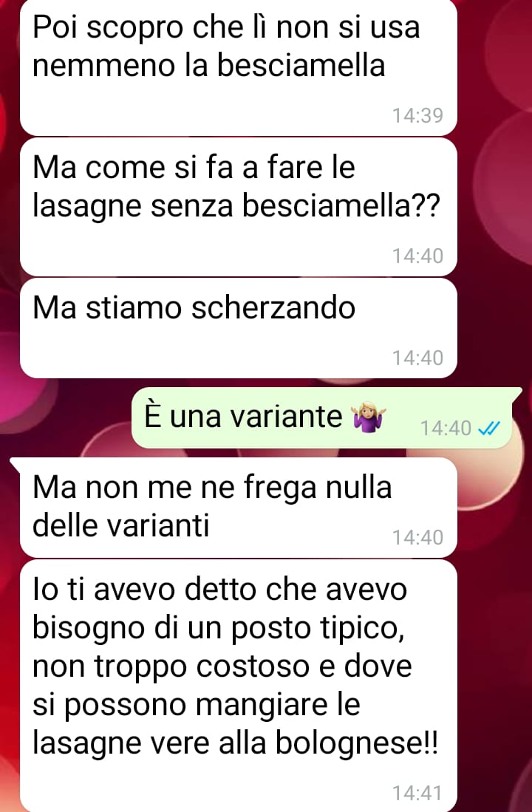Tap the line 'non troppo costoso e dove'
The height and width of the screenshot is (812, 532).
pos(222,666)
